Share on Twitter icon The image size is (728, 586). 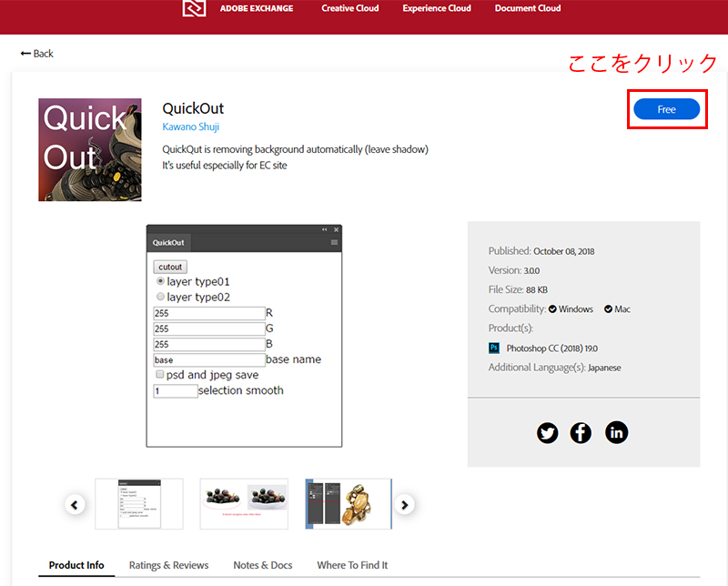[548, 433]
